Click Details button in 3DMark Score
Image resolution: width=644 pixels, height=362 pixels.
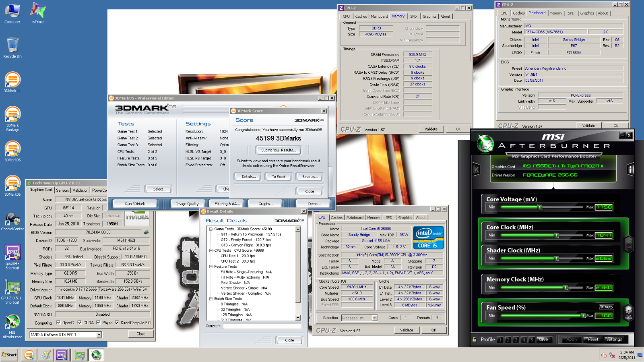[x=249, y=177]
